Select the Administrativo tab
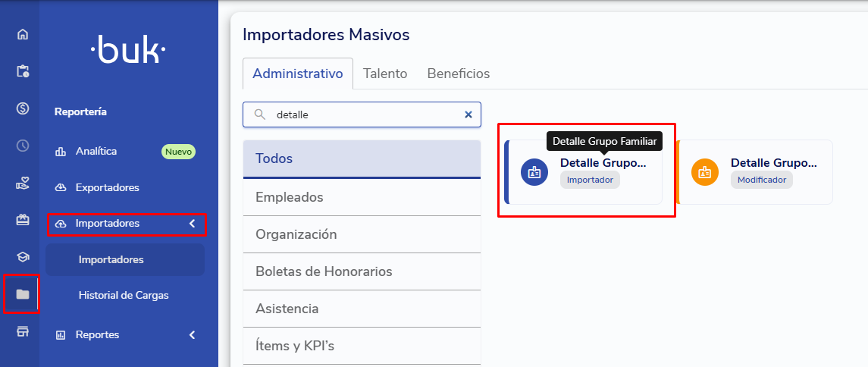 [x=297, y=74]
